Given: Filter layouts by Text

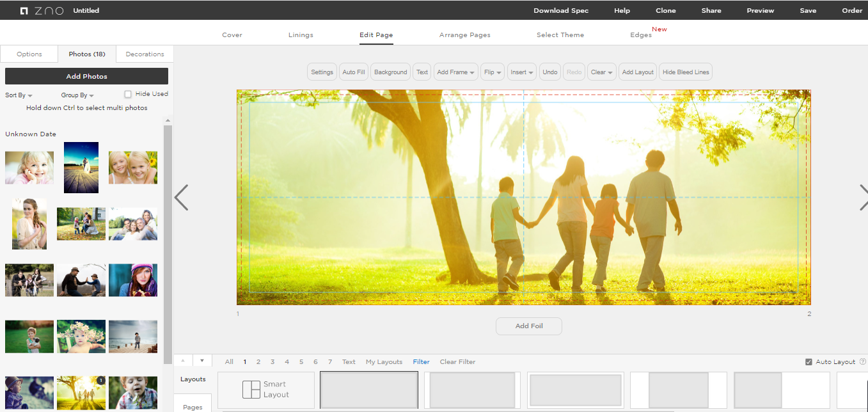Looking at the screenshot, I should pyautogui.click(x=349, y=362).
